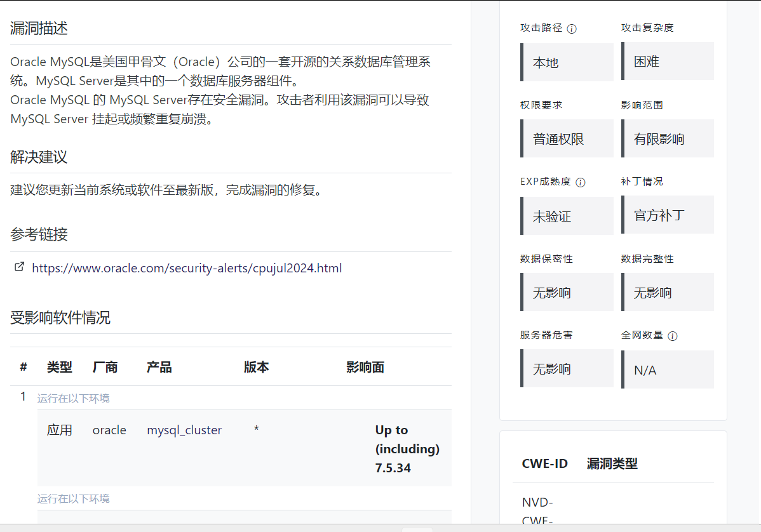Select the 官方补丁 patch status card
The height and width of the screenshot is (532, 761).
(667, 215)
